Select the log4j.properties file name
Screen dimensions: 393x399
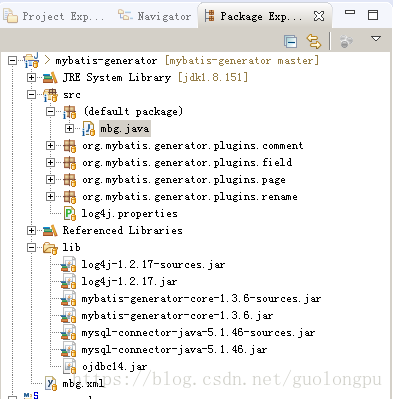[x=130, y=213]
